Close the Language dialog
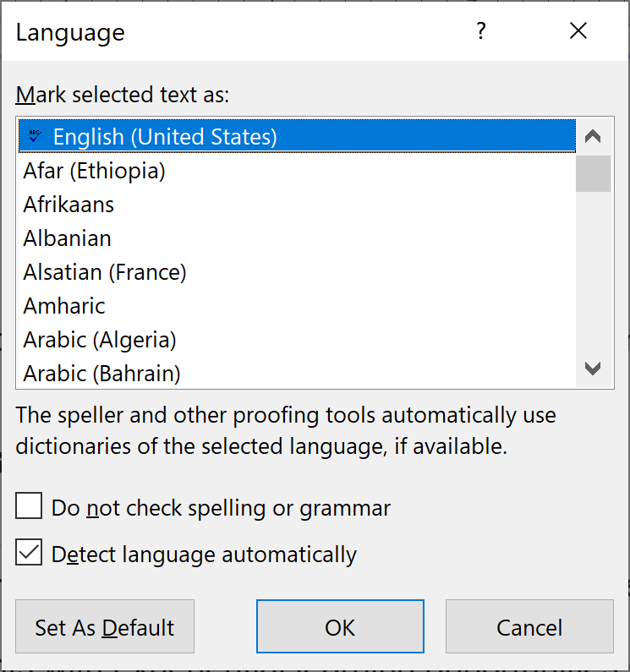630x672 pixels. tap(578, 32)
